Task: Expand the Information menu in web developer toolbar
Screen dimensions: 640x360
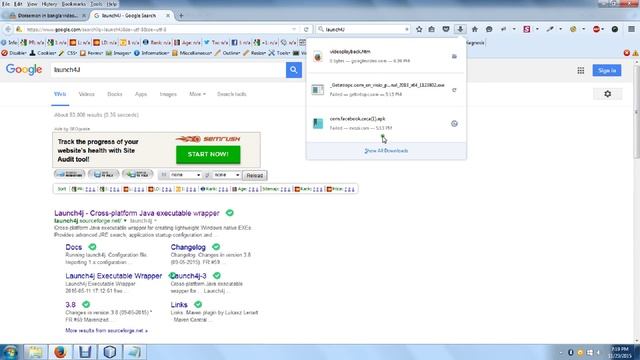Action: point(152,53)
